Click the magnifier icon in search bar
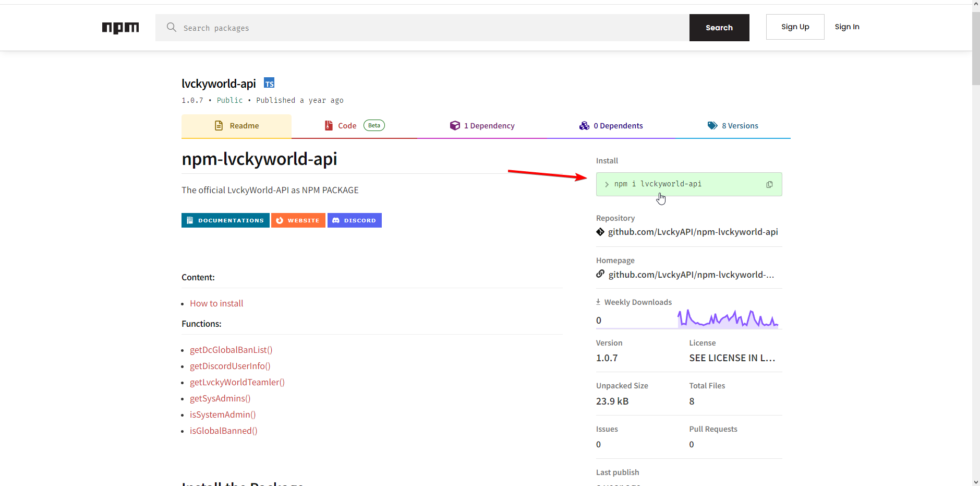Screen dimensions: 980x486 171,27
